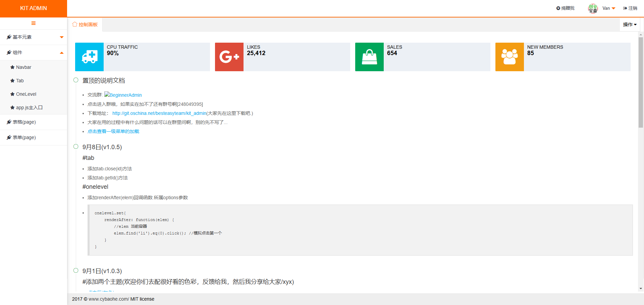644x305 pixels.
Task: Click the star icon beside Navbar
Action: point(12,67)
